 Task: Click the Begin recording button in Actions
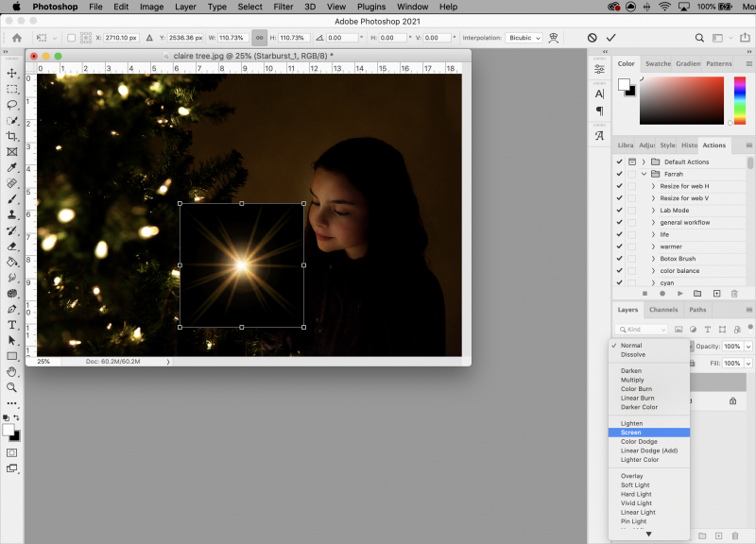pos(662,294)
